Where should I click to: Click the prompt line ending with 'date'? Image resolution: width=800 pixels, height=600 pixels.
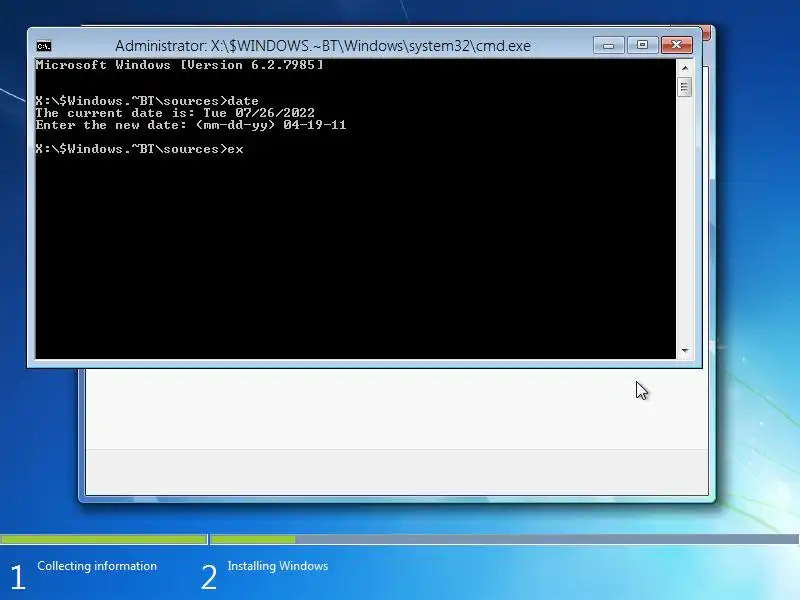tap(147, 101)
